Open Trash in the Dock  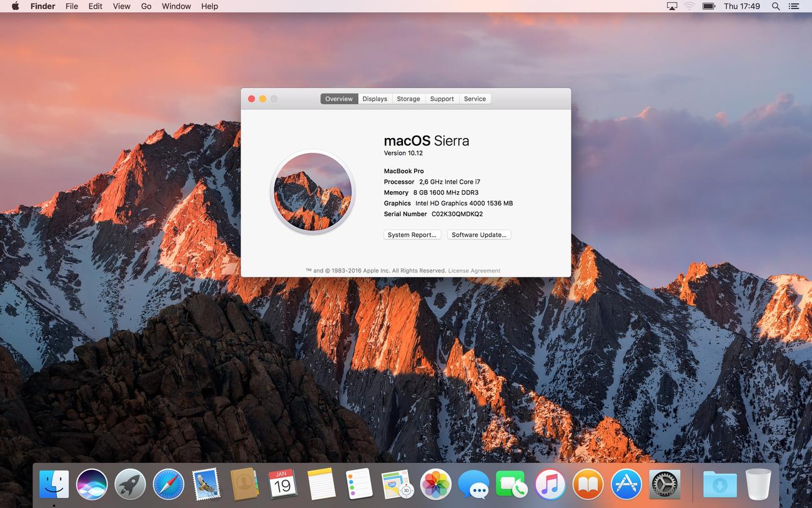point(758,484)
